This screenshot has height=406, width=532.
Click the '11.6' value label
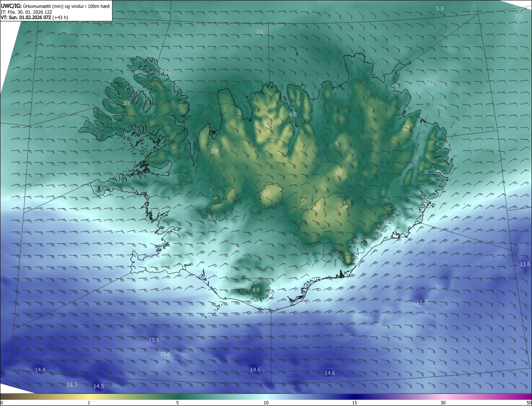pyautogui.click(x=165, y=354)
